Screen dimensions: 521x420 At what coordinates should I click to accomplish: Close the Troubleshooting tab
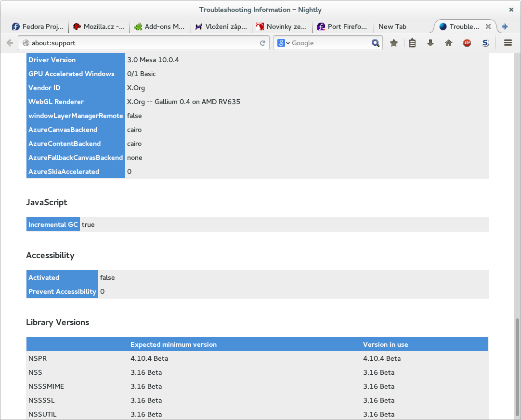pyautogui.click(x=488, y=26)
